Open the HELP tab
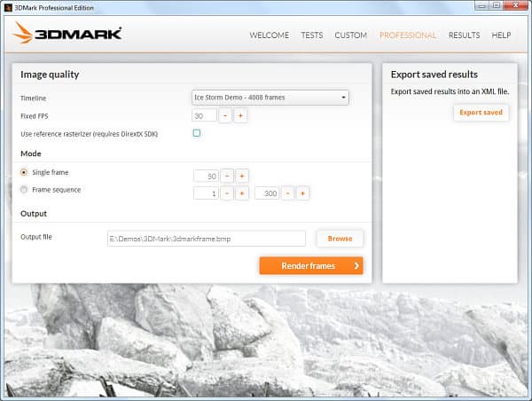The height and width of the screenshot is (401, 532). coord(501,35)
